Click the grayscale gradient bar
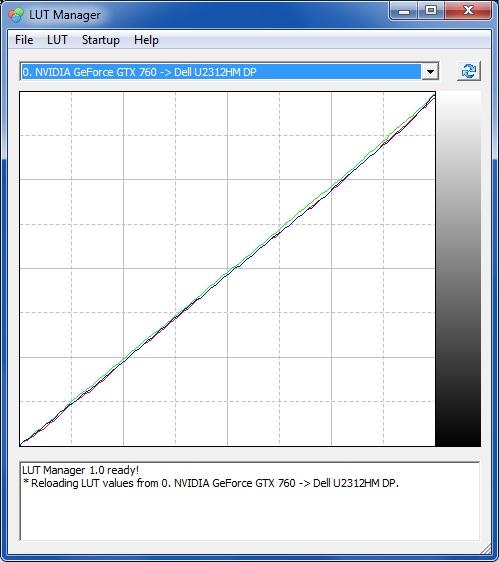 (458, 269)
